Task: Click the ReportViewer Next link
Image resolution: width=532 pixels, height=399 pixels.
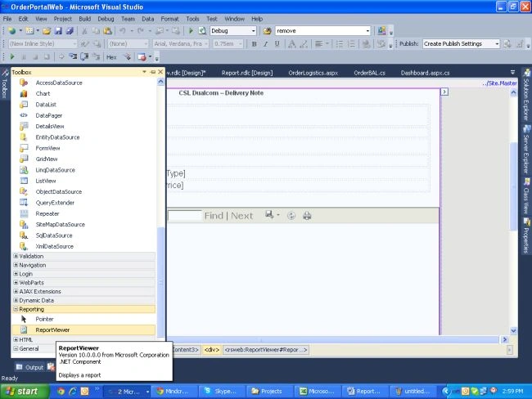Action: (242, 216)
